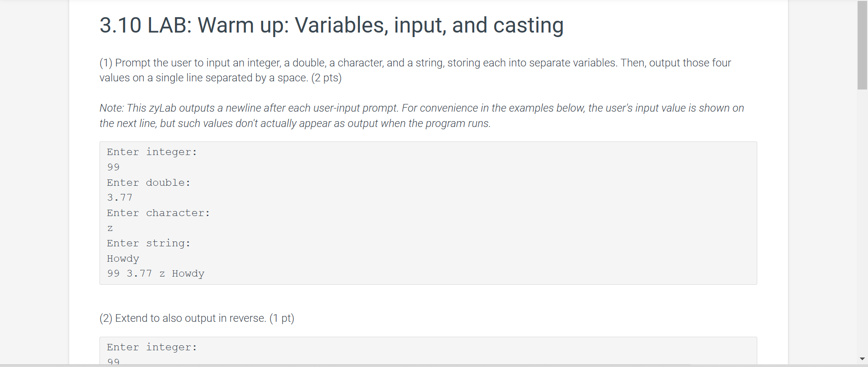
Task: Click '(2) Extend to also output in reverse'
Action: (x=183, y=318)
